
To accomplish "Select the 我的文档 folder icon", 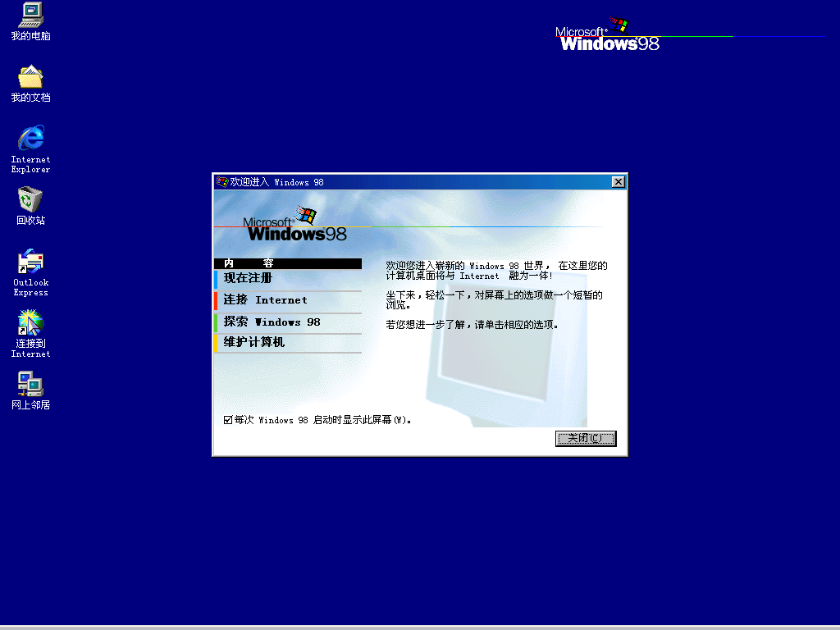I will 30,77.
